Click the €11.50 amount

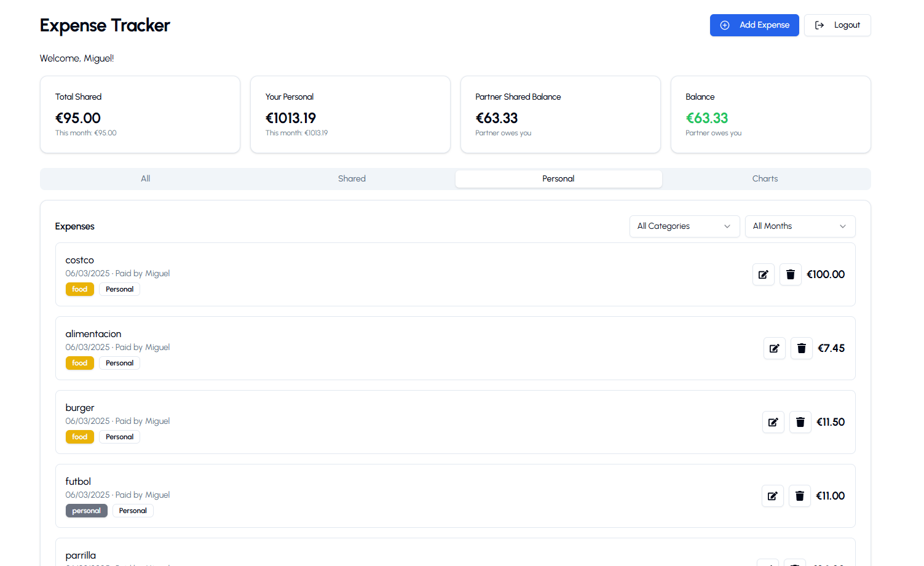(x=831, y=422)
